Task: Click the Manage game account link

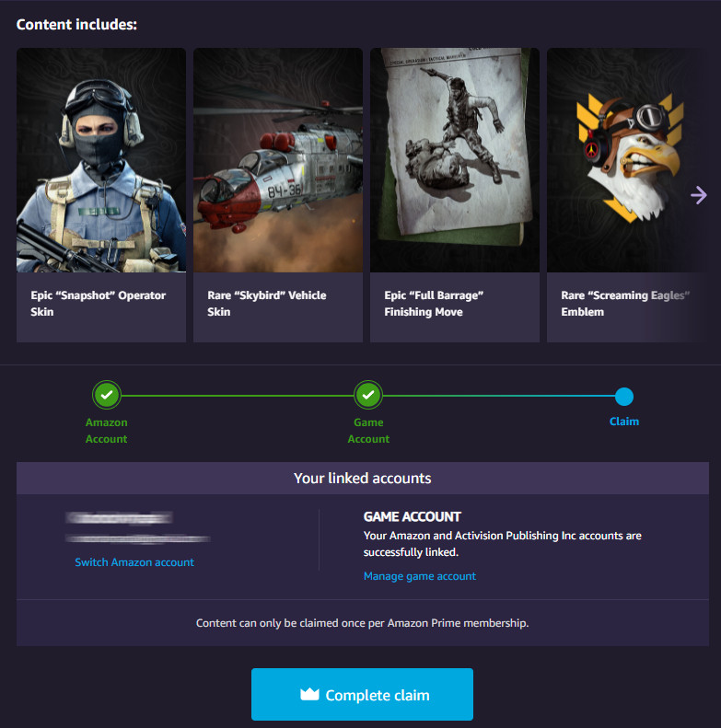Action: pyautogui.click(x=420, y=576)
